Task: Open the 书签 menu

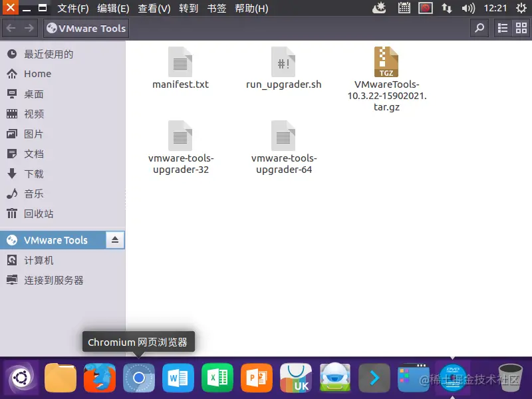Action: click(x=217, y=8)
